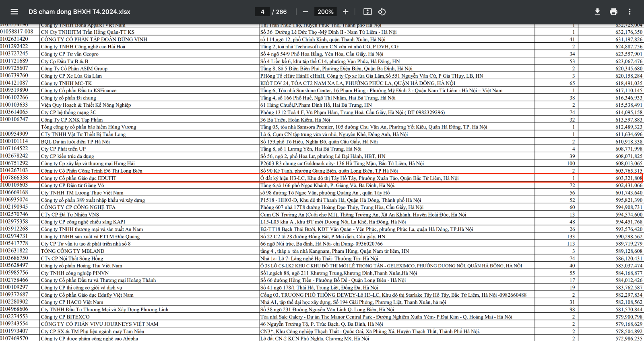Select employee count 100 for Hưng Hải row

[x=571, y=163]
